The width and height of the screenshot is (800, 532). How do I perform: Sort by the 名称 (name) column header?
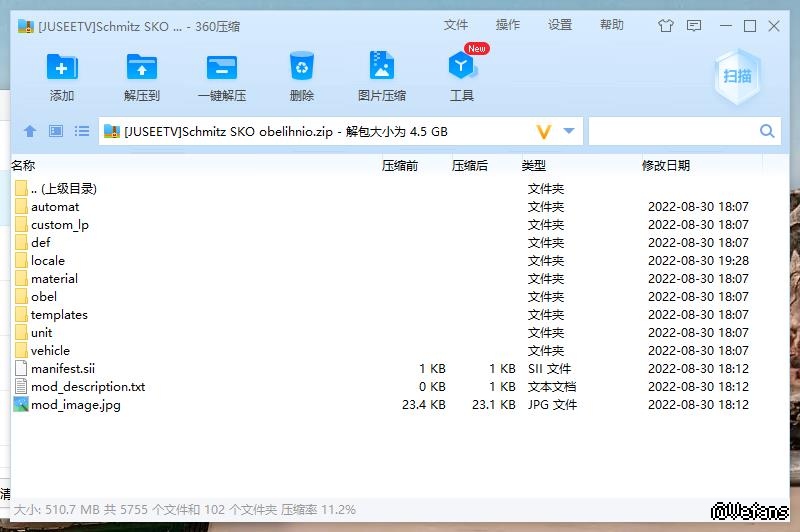click(x=23, y=165)
